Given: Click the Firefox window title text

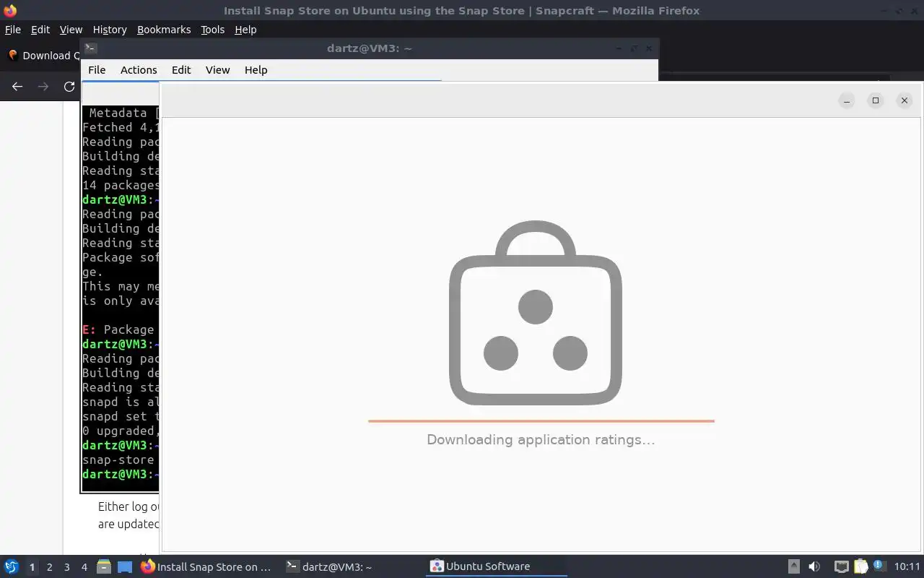Looking at the screenshot, I should [x=462, y=11].
